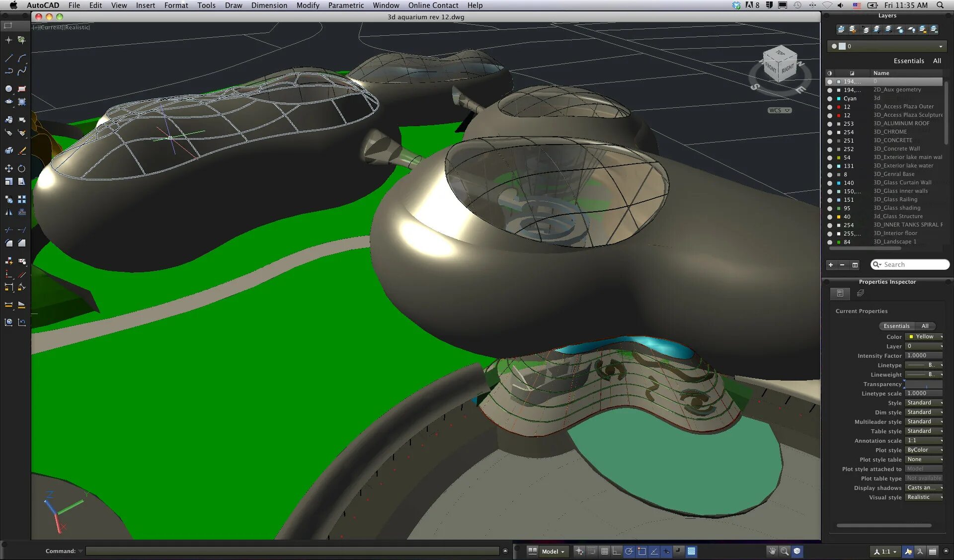Toggle Ortho mode in status bar

pos(617,551)
